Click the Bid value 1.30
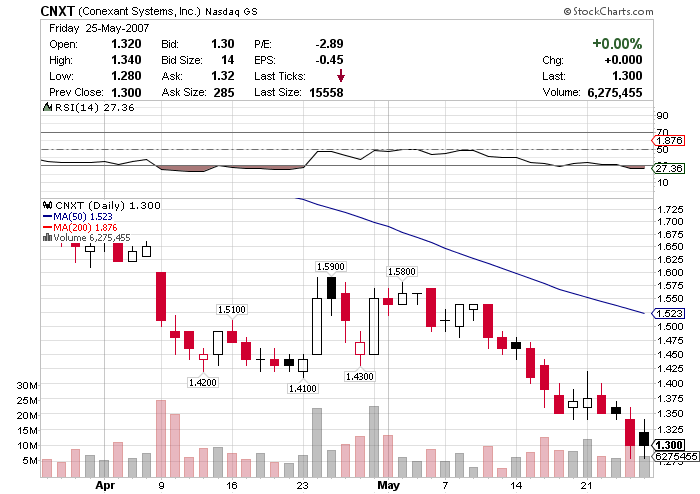Screen dimensions: 700x494 pyautogui.click(x=222, y=44)
